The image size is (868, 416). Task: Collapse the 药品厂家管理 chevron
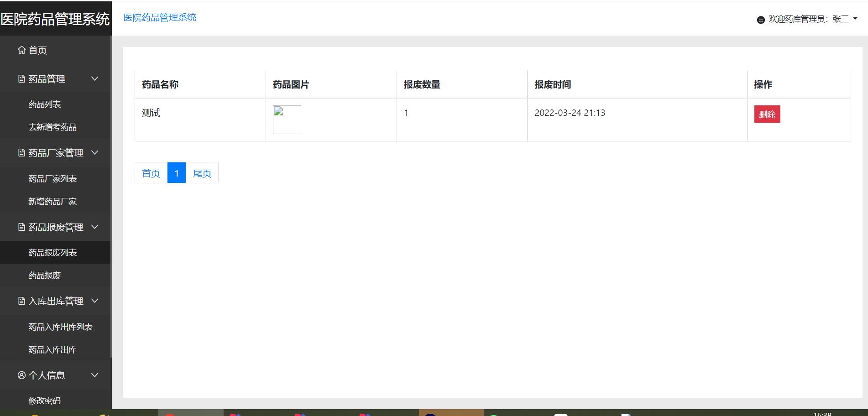[x=95, y=153]
